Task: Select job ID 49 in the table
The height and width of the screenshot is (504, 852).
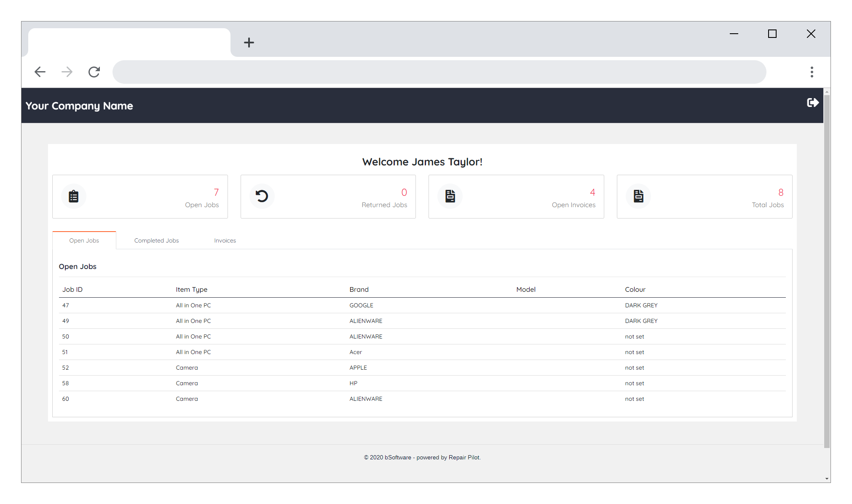Action: click(x=65, y=321)
